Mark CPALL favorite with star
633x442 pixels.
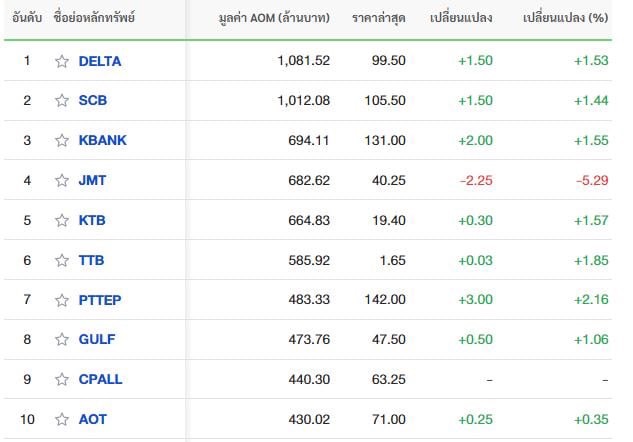pyautogui.click(x=62, y=379)
